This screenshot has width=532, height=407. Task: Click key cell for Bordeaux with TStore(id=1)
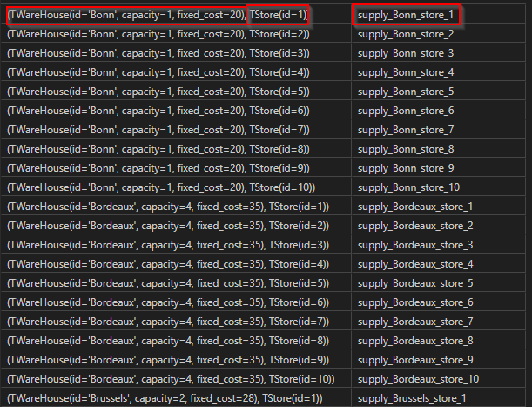[176, 207]
